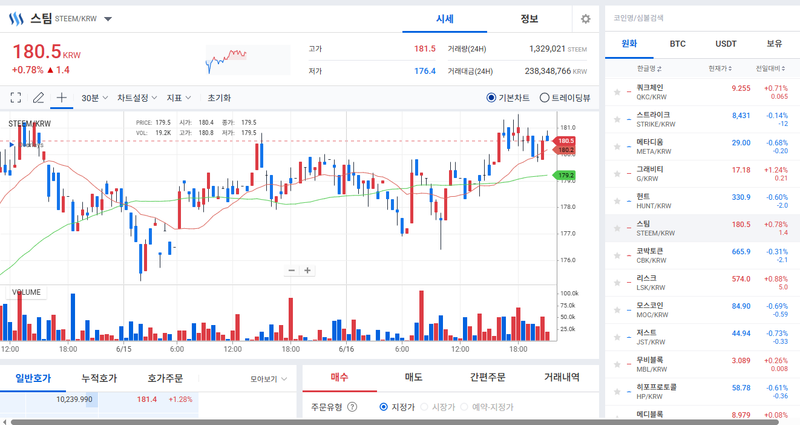Image resolution: width=800 pixels, height=425 pixels.
Task: Select the 보유 holdings tab
Action: 774,43
